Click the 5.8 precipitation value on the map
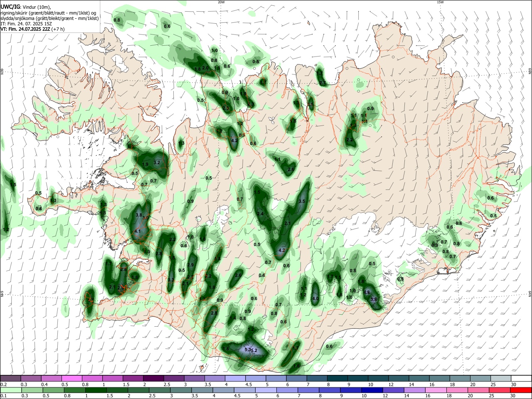This screenshot has width=532, height=399. coord(373,299)
